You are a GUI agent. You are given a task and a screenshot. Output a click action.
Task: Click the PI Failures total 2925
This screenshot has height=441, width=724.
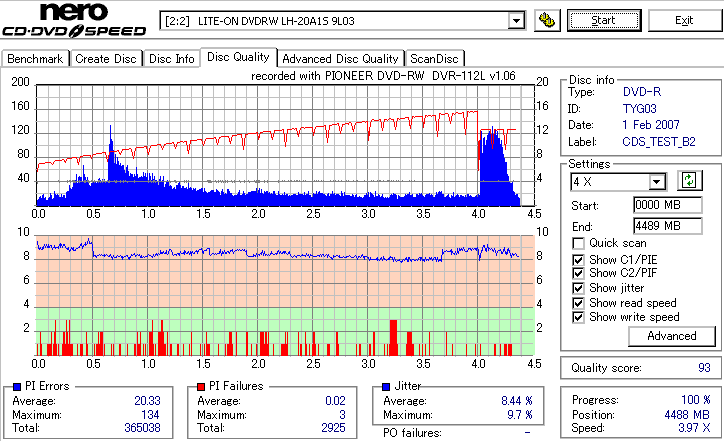pos(333,428)
